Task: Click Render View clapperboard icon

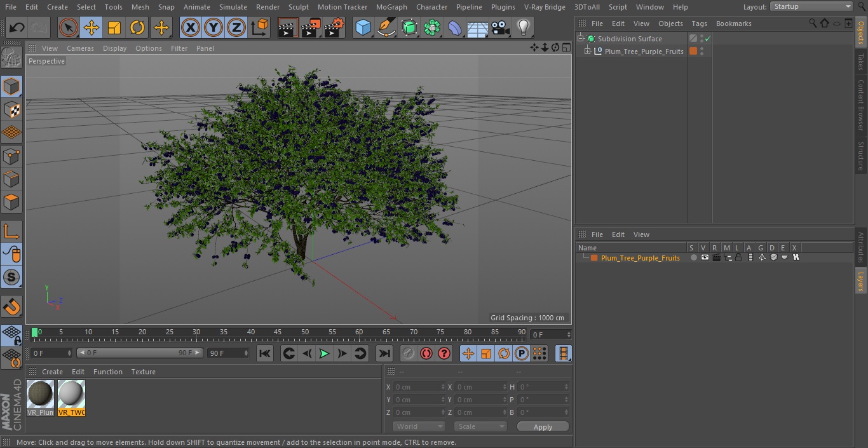Action: point(288,27)
